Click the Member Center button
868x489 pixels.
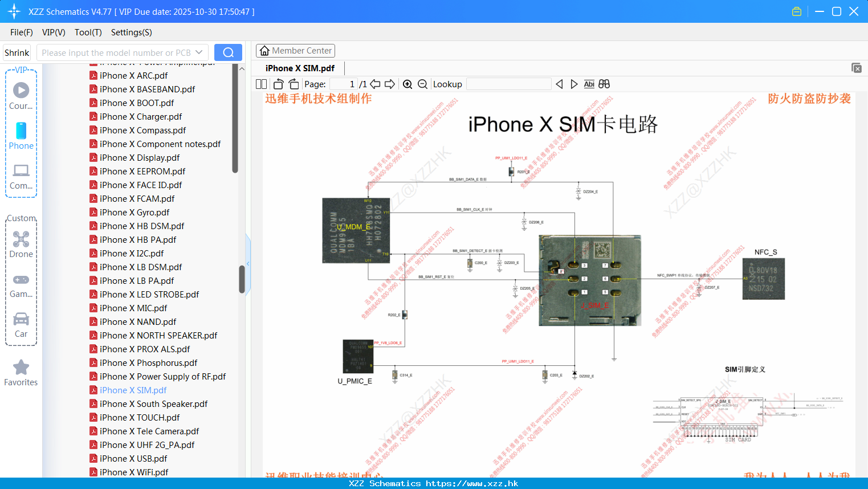[295, 51]
